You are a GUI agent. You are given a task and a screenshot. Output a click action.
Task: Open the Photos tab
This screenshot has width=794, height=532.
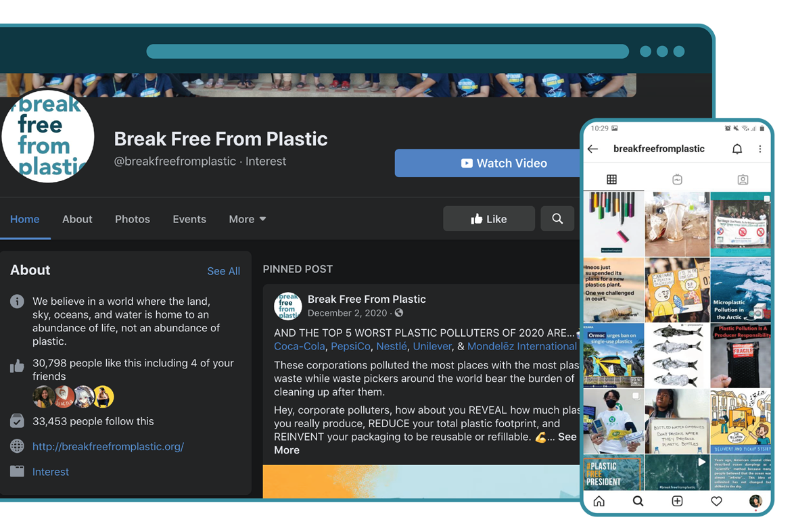coord(132,219)
